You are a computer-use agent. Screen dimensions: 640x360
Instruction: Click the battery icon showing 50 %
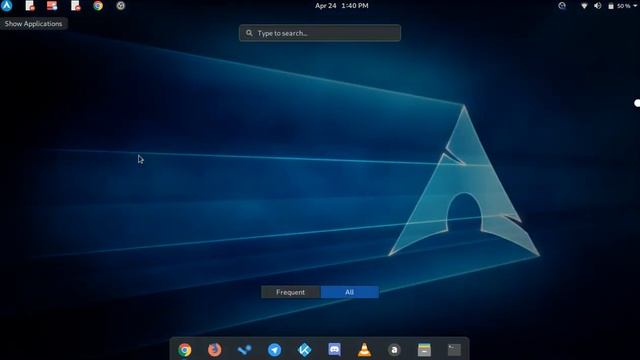click(611, 6)
